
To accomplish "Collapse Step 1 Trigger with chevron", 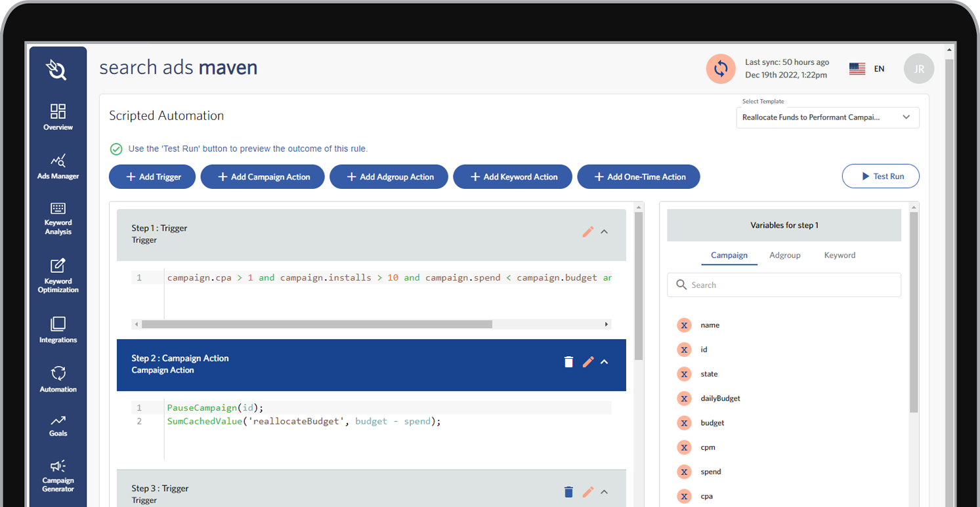I will pyautogui.click(x=605, y=232).
